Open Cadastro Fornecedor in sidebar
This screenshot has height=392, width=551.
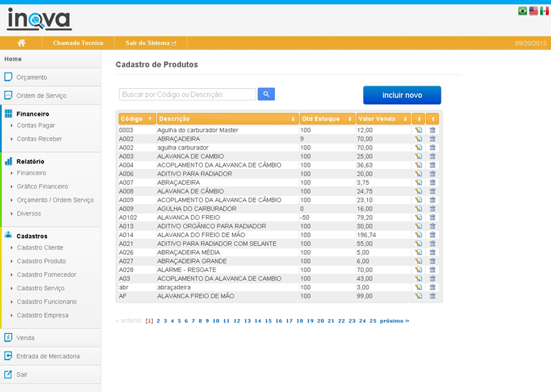pos(46,275)
